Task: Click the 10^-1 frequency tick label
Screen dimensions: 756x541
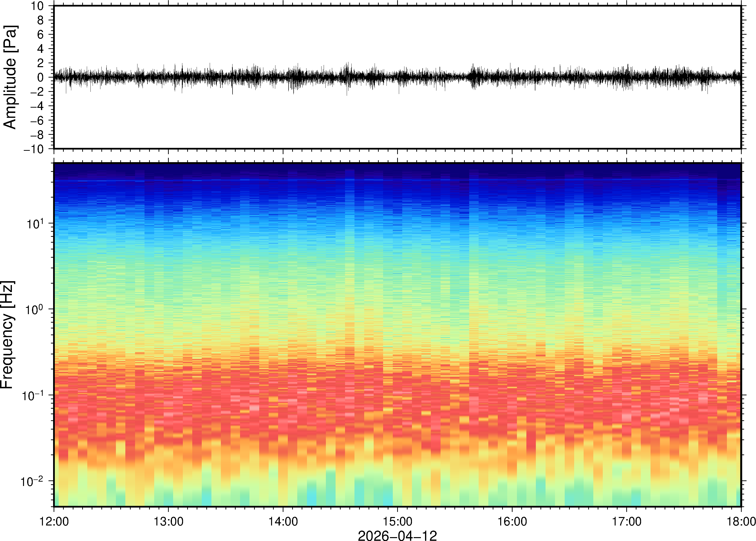Action: coord(32,395)
